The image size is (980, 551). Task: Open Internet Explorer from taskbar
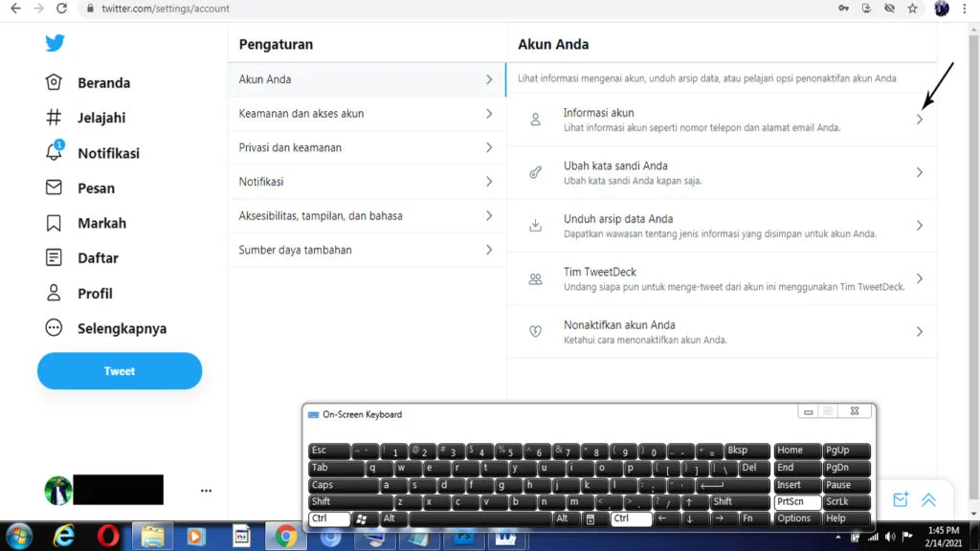coord(64,537)
